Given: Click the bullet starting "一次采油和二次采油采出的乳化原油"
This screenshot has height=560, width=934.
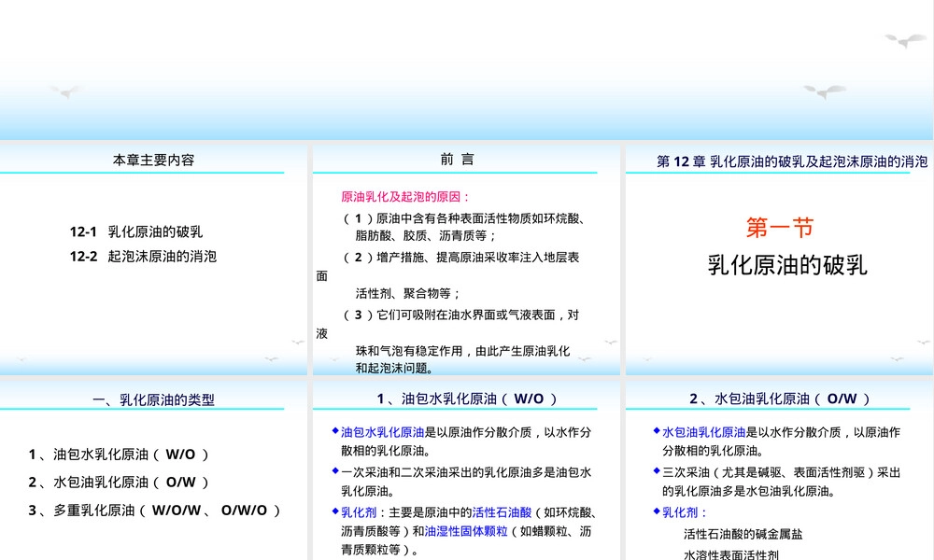Looking at the screenshot, I should point(466,482).
